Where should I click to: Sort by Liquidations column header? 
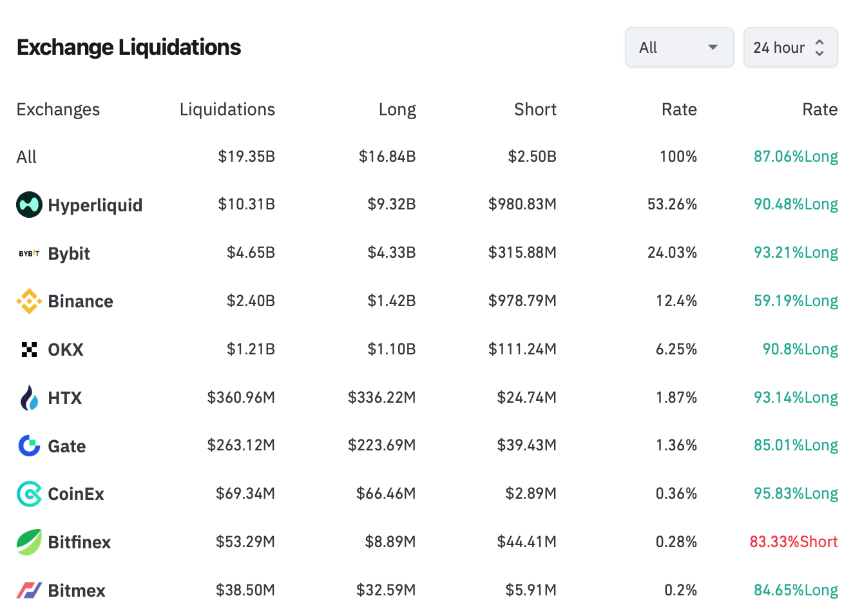tap(227, 110)
